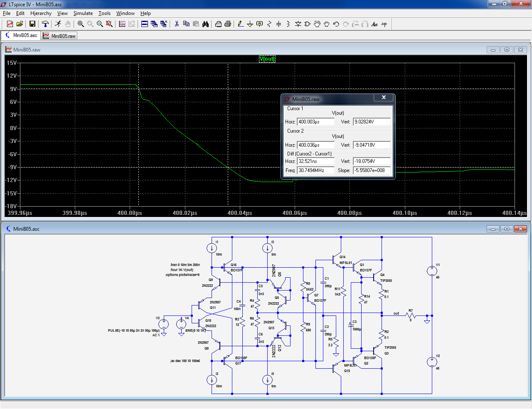Select the Label Net tool
This screenshot has width=532, height=409.
(260, 24)
